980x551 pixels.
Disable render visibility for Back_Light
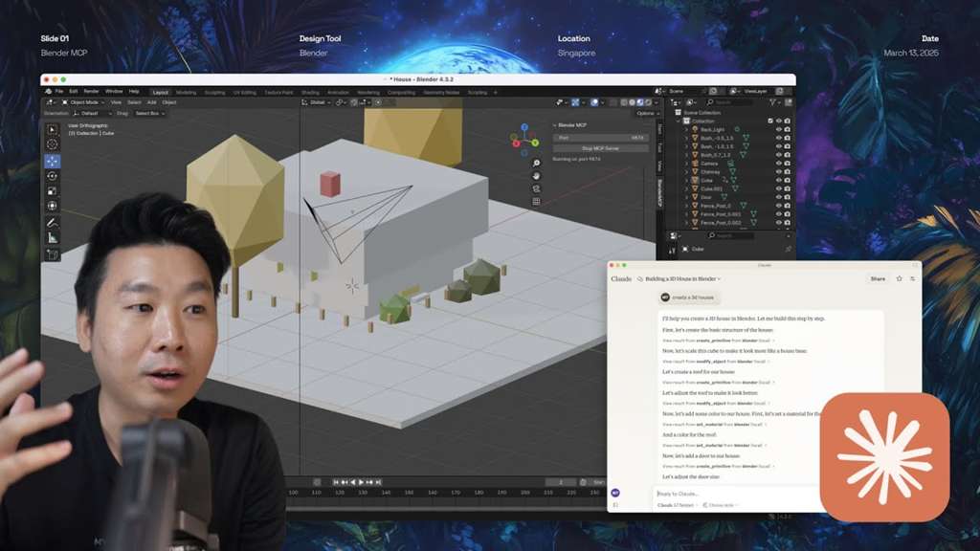click(x=787, y=130)
